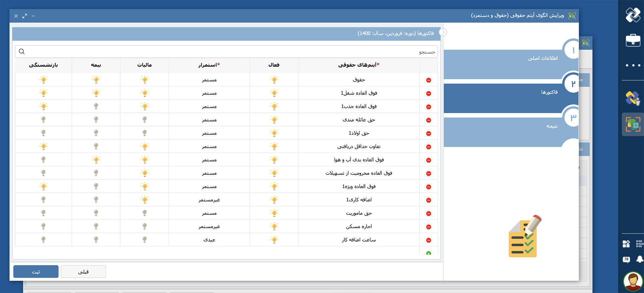Image resolution: width=644 pixels, height=293 pixels.
Task: Remove the اجاره مسکن row
Action: pyautogui.click(x=428, y=227)
